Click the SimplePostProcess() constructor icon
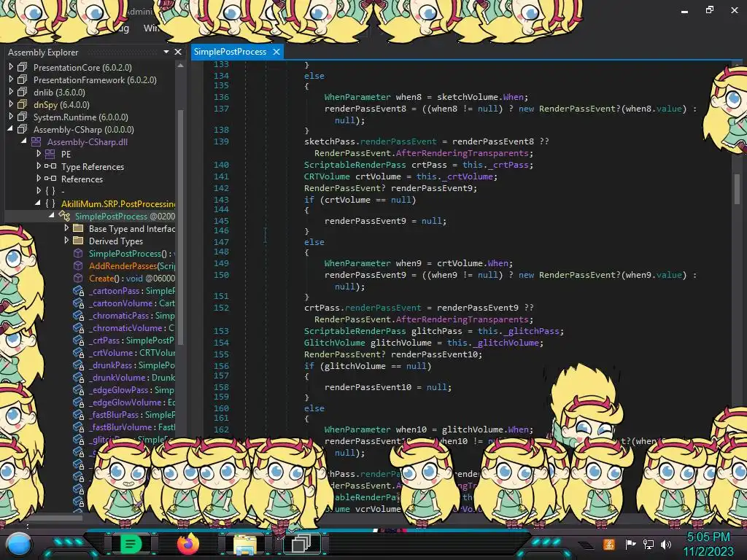The image size is (747, 560). click(78, 253)
